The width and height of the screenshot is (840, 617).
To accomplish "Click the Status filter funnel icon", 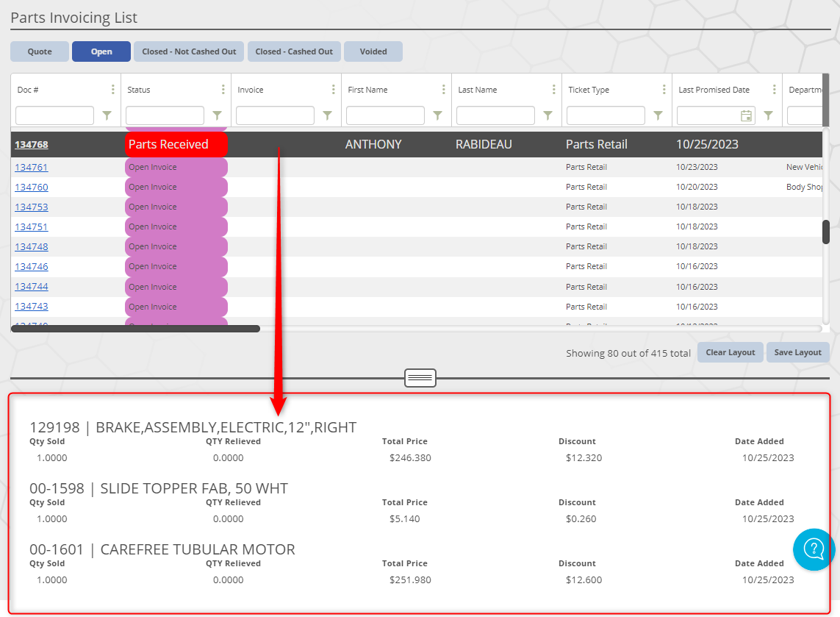I will pyautogui.click(x=217, y=115).
